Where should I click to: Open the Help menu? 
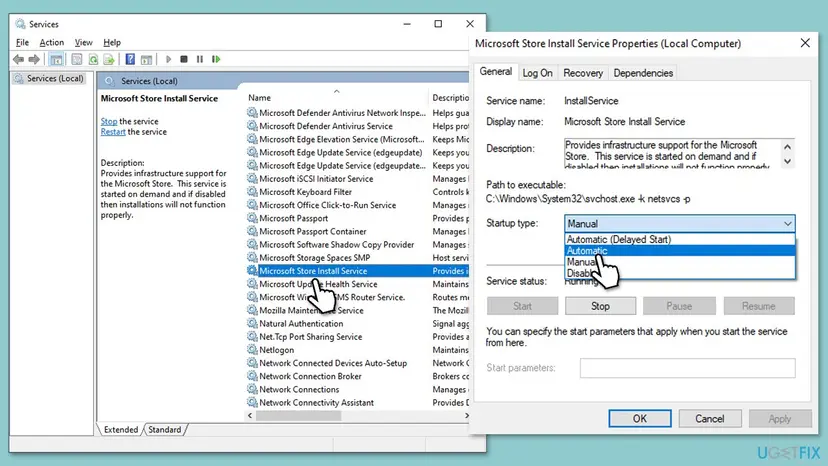112,42
